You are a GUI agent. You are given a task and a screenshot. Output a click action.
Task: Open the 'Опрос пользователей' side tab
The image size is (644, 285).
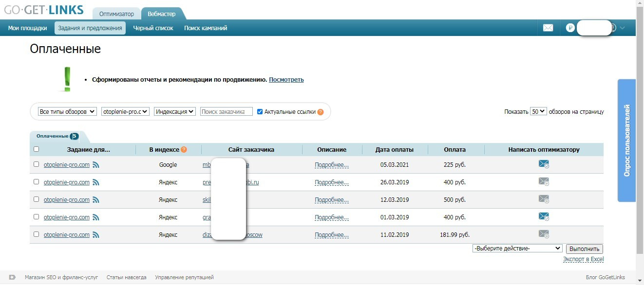(627, 140)
